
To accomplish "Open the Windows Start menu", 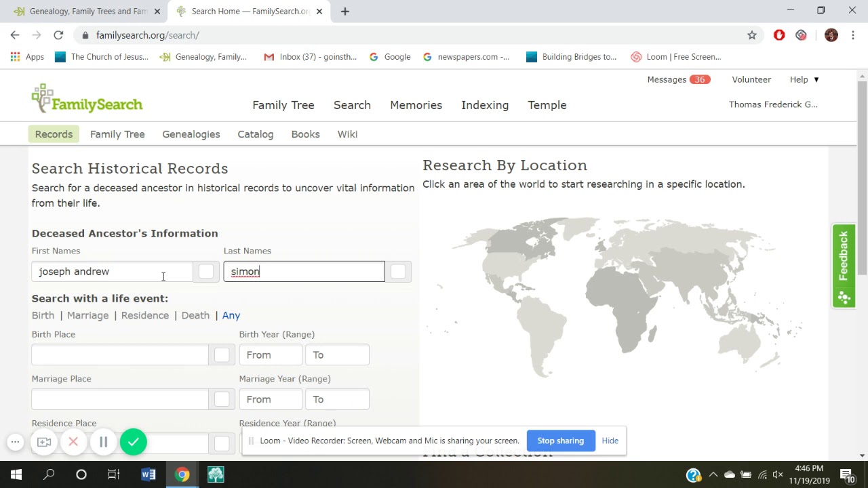I will 16,474.
